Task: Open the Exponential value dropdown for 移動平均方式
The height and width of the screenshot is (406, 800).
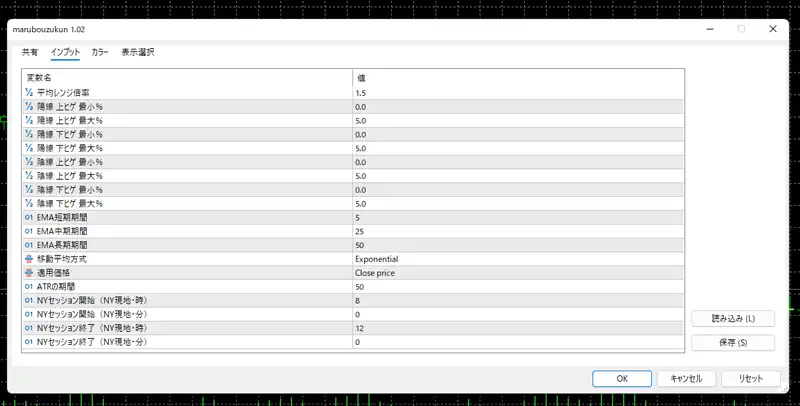Action: pos(517,258)
